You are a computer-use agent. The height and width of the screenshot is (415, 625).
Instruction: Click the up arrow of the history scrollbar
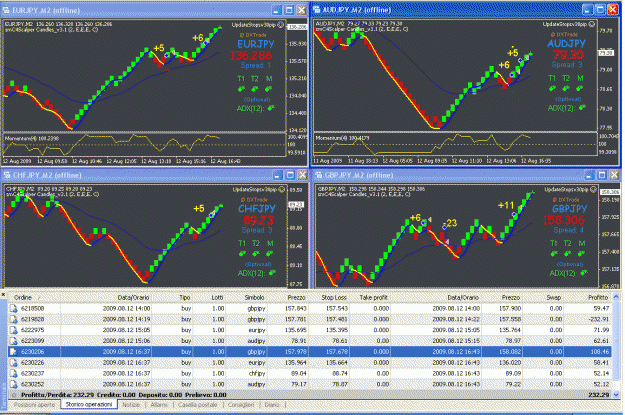pos(616,297)
